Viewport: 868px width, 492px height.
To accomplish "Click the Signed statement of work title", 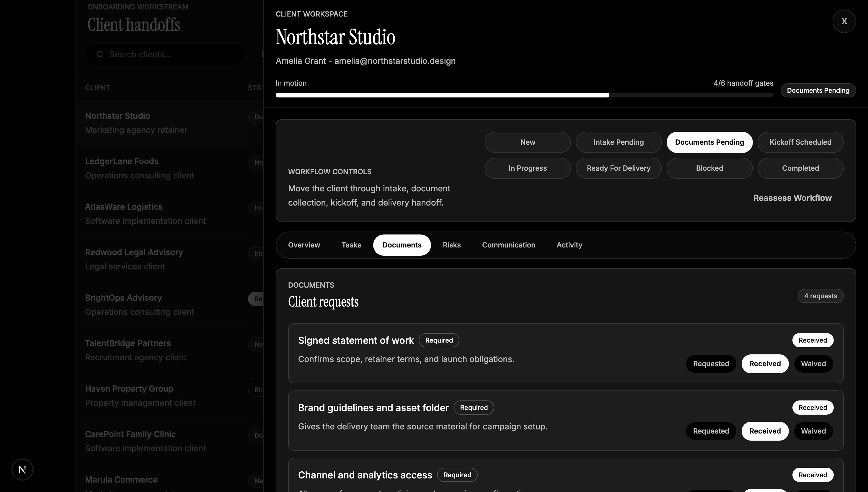I will pyautogui.click(x=356, y=340).
